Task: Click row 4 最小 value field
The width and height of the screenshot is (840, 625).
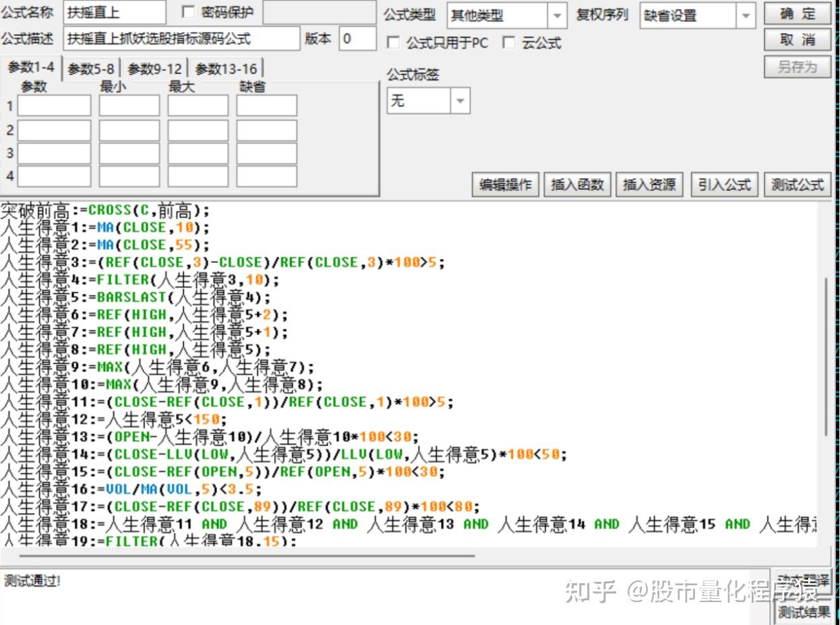Action: point(129,176)
